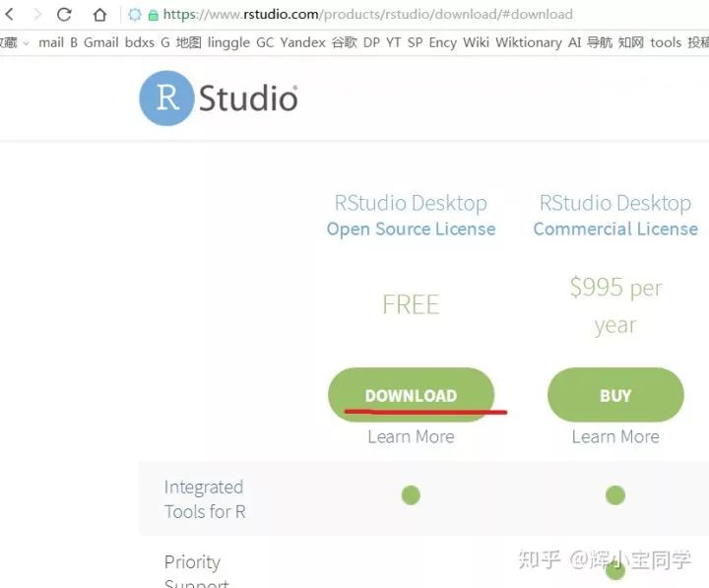Viewport: 709px width, 588px height.
Task: Click the blue shield icon beside the padlock
Action: click(x=135, y=15)
